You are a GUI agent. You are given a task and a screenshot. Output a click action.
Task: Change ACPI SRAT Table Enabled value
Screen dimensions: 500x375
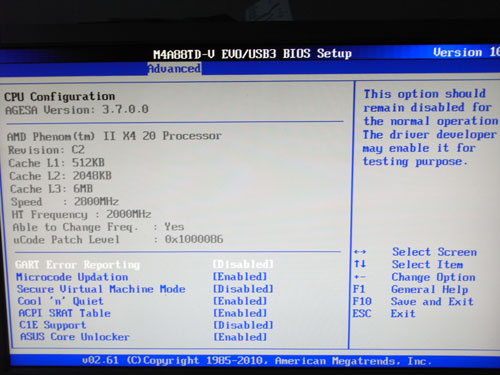(240, 313)
